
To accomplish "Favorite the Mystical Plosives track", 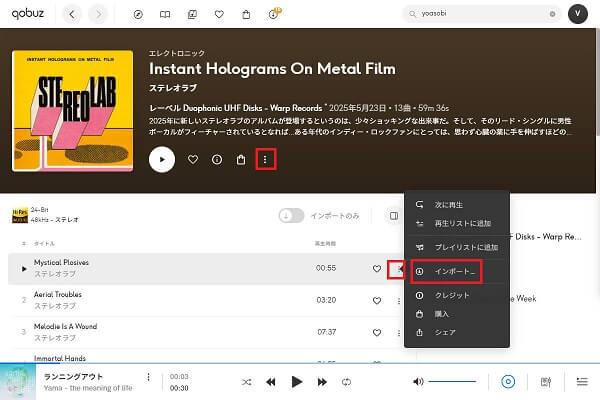I will (377, 269).
